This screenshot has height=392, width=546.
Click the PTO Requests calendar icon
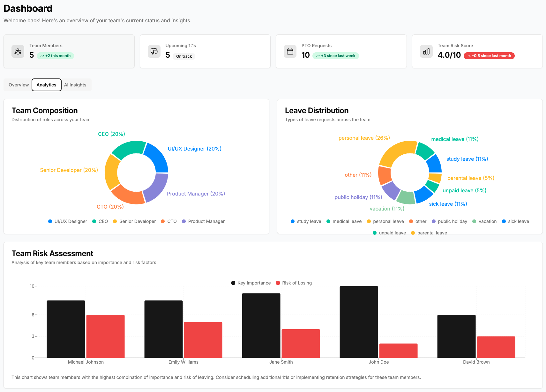tap(290, 51)
